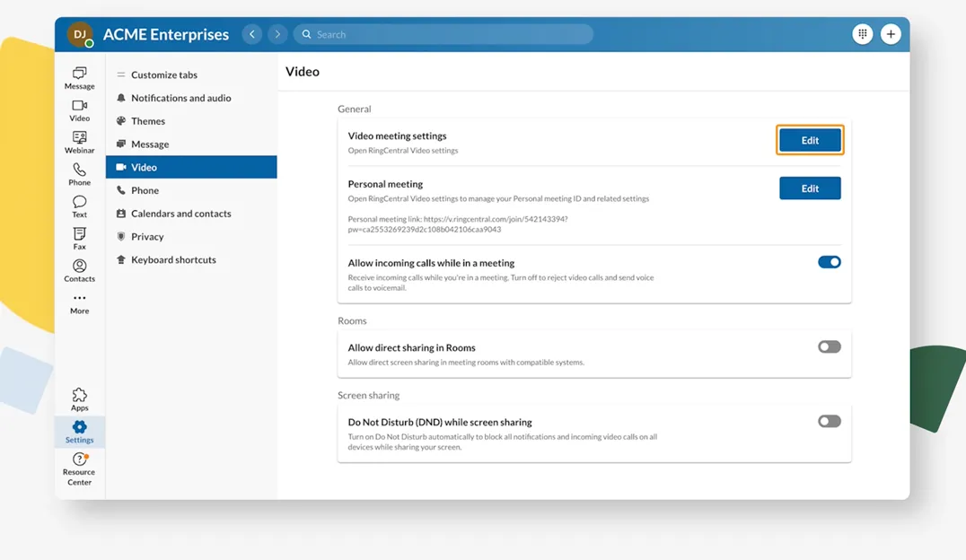966x560 pixels.
Task: Open the Contacts sidebar icon
Action: (79, 270)
